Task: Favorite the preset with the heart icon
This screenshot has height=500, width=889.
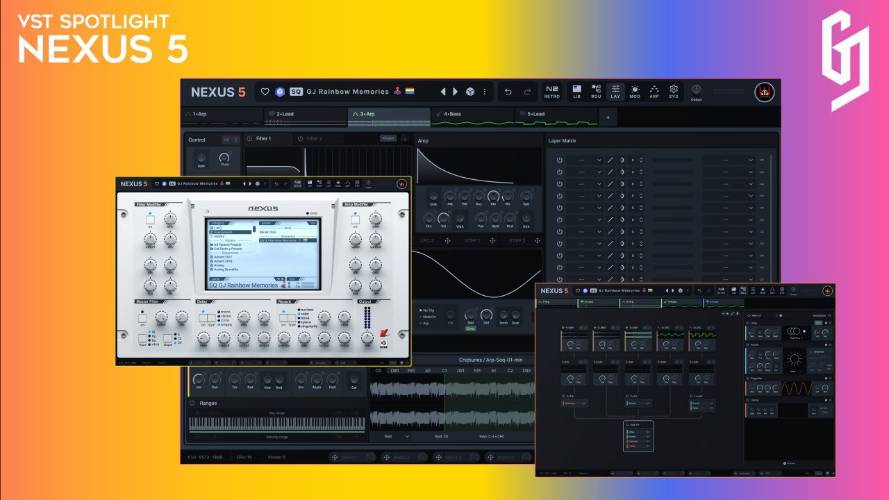Action: (265, 91)
